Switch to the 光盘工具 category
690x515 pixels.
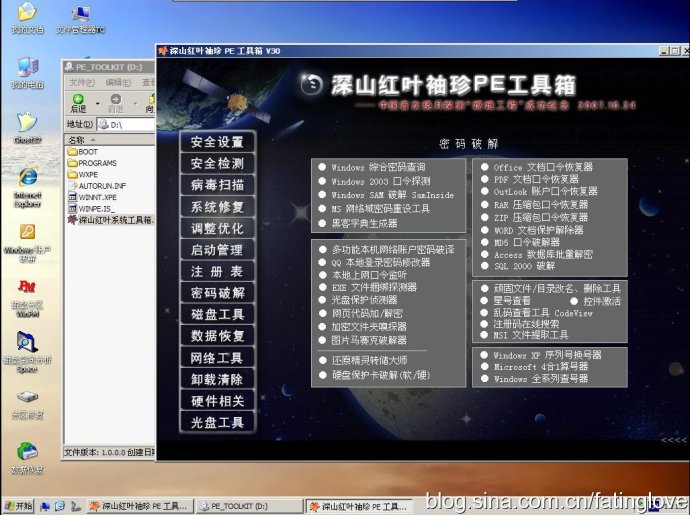tap(217, 423)
